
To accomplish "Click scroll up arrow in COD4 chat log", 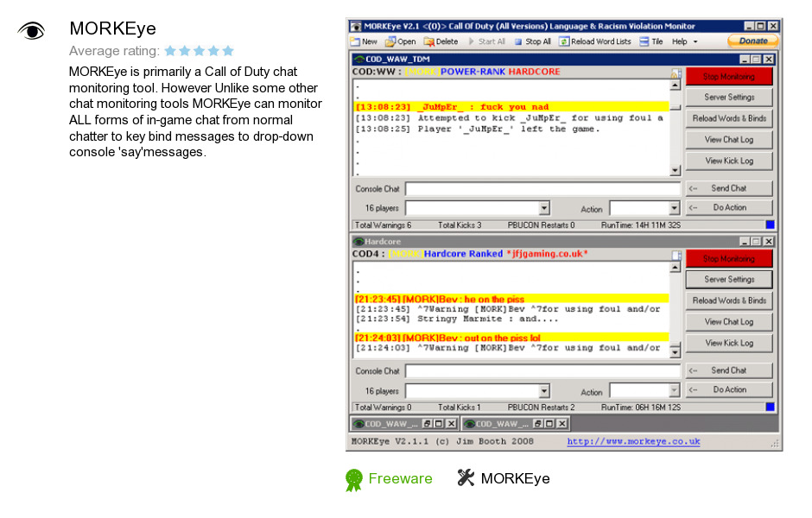I will pyautogui.click(x=675, y=268).
